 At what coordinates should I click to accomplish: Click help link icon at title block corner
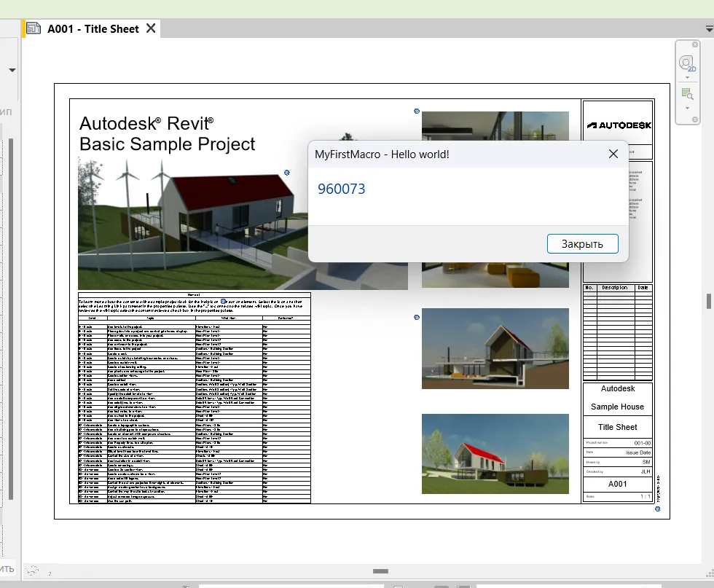tap(657, 509)
